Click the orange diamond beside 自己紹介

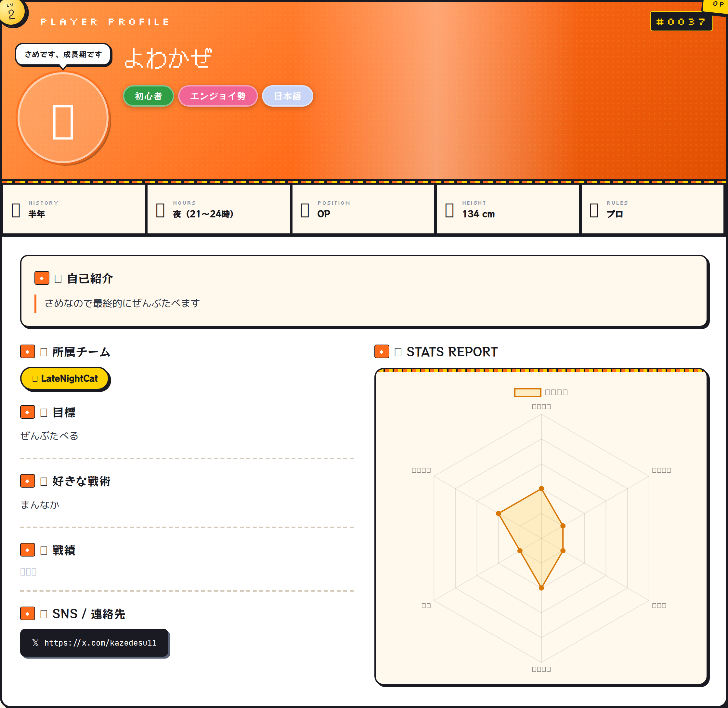click(42, 278)
